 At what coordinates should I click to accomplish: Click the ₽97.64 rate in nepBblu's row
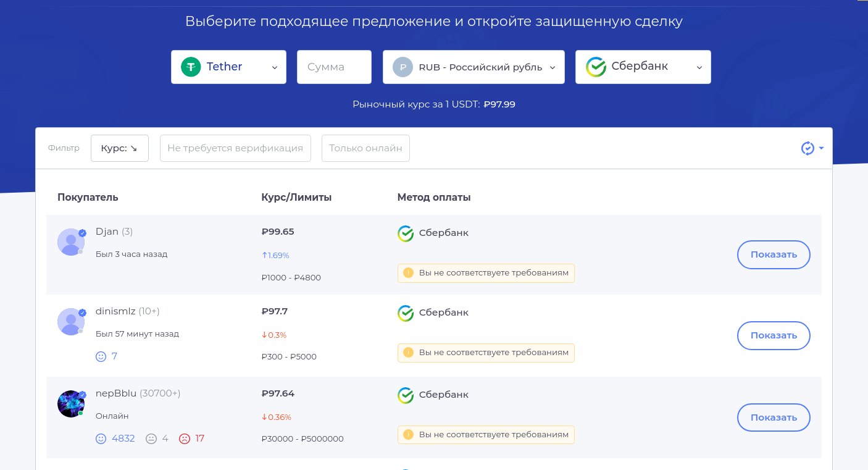(x=278, y=393)
